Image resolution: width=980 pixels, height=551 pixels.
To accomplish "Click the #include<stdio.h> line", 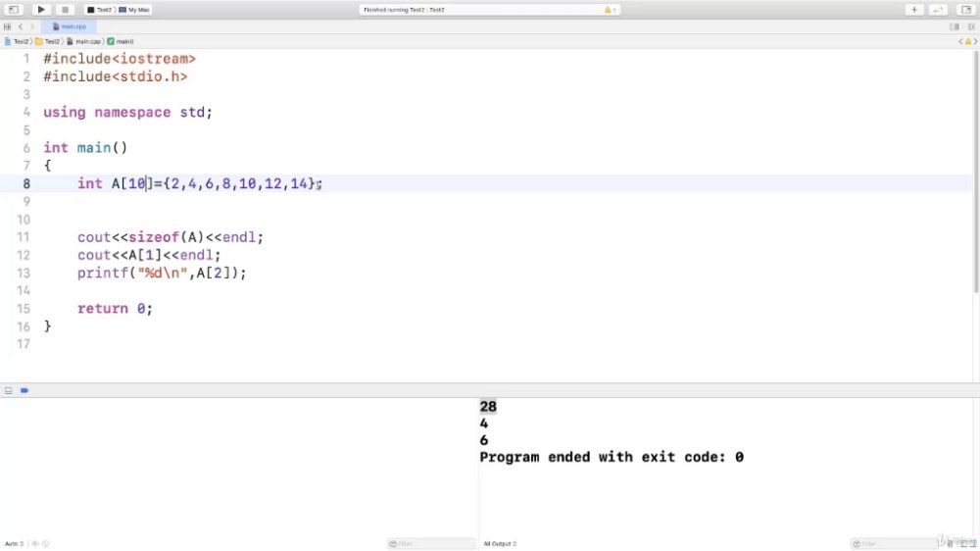I will 115,76.
